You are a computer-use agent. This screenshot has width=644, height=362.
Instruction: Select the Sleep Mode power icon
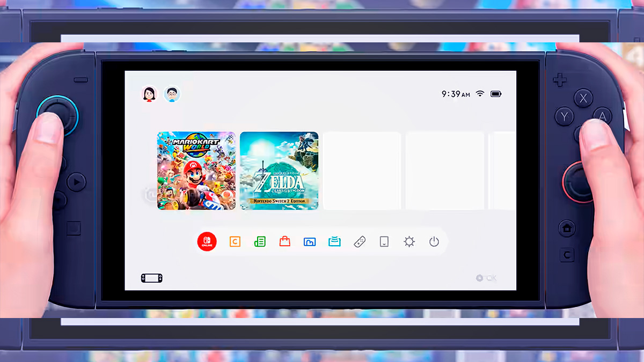[x=434, y=242]
